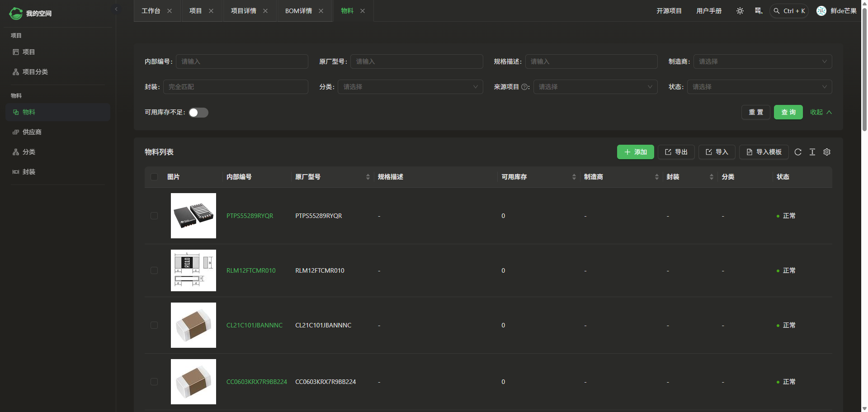Open the RLM12FTCMR010 internal number link
Screen dimensions: 868x412
tap(251, 270)
